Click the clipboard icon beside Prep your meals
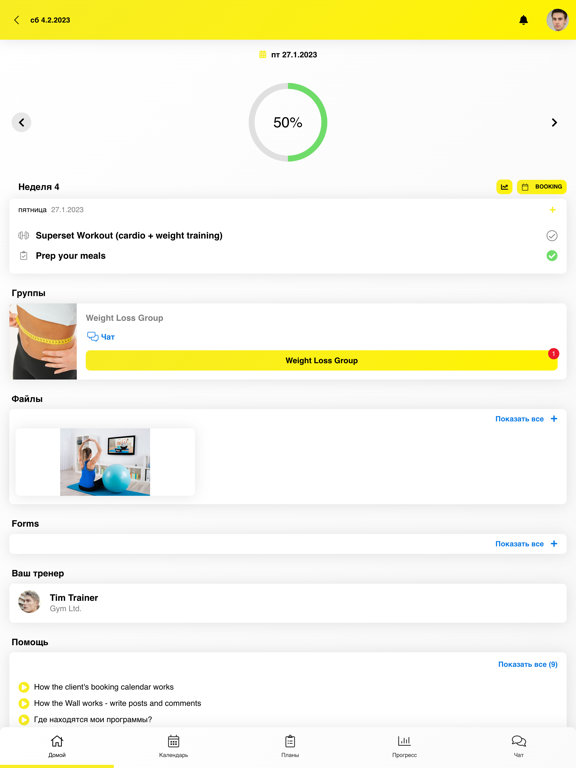576x768 pixels. (x=24, y=256)
